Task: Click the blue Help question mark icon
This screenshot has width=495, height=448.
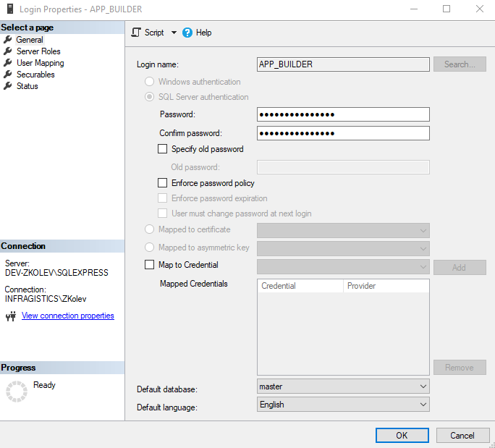Action: point(187,33)
